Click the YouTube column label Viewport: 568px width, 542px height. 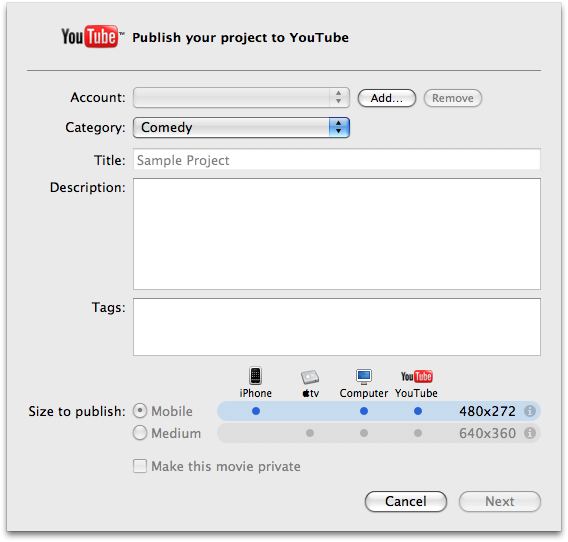pos(416,393)
